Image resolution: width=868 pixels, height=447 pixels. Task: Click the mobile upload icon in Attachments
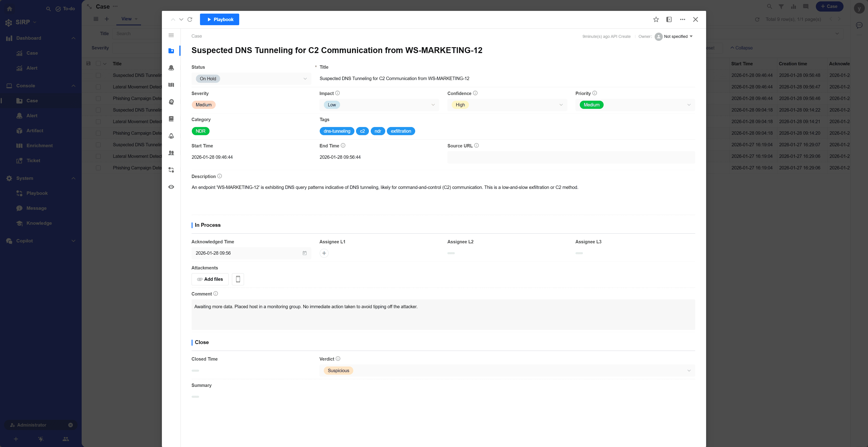238,279
